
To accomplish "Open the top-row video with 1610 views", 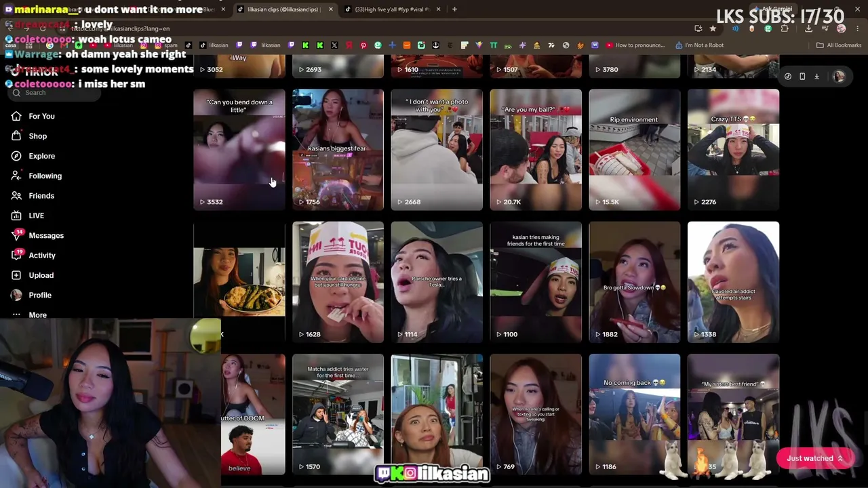I will tap(437, 66).
